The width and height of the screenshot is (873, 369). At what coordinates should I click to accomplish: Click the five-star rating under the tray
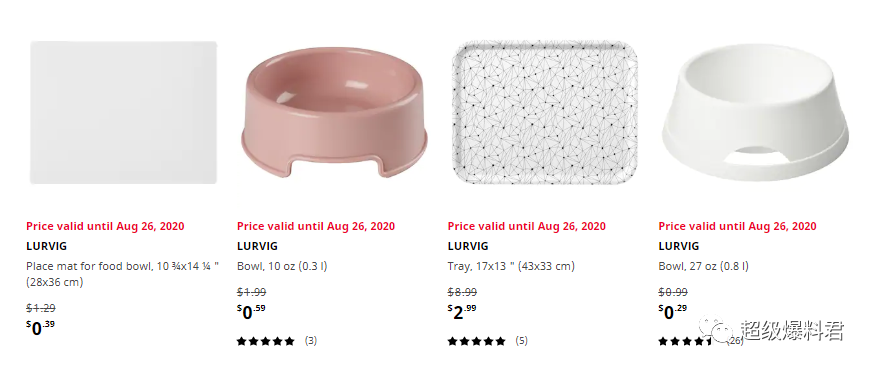pos(477,341)
